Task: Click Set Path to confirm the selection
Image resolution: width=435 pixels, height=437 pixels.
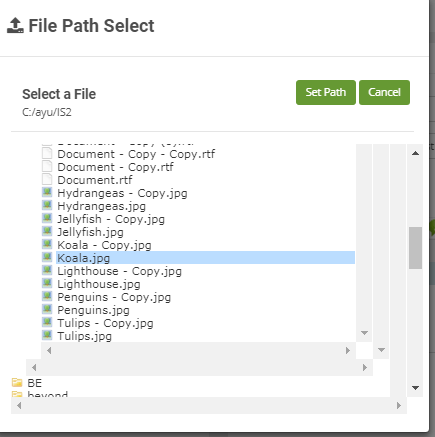Action: pyautogui.click(x=326, y=92)
